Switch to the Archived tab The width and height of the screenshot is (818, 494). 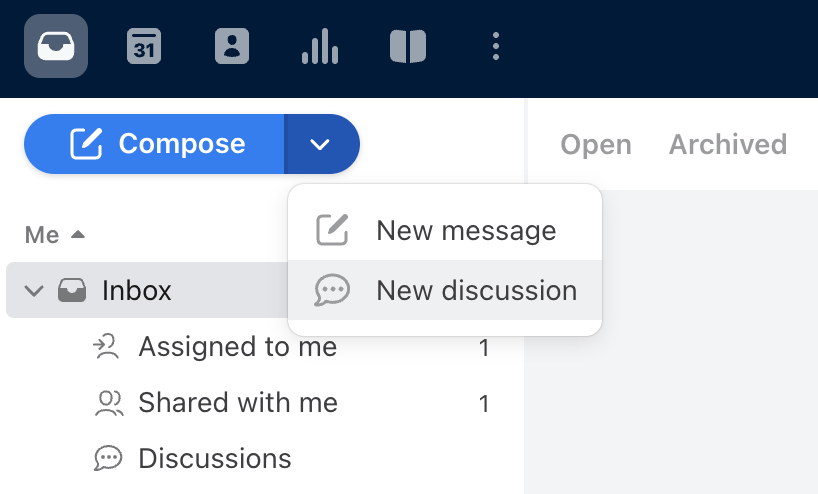pos(727,145)
